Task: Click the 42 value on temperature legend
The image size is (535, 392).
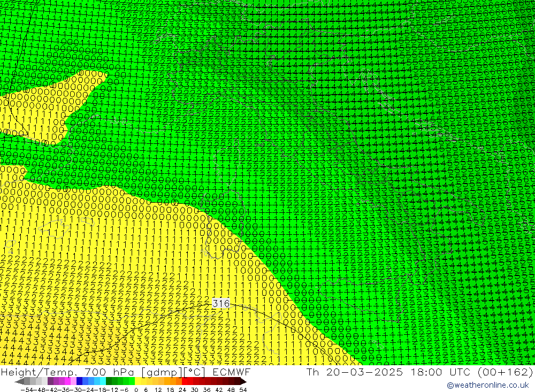Action: 219,390
